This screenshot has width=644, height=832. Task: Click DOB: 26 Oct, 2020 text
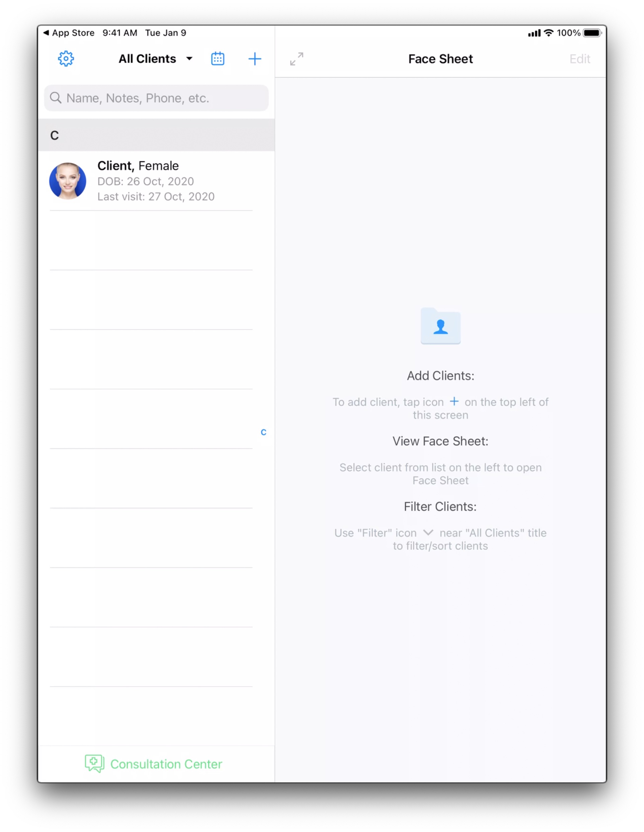146,181
